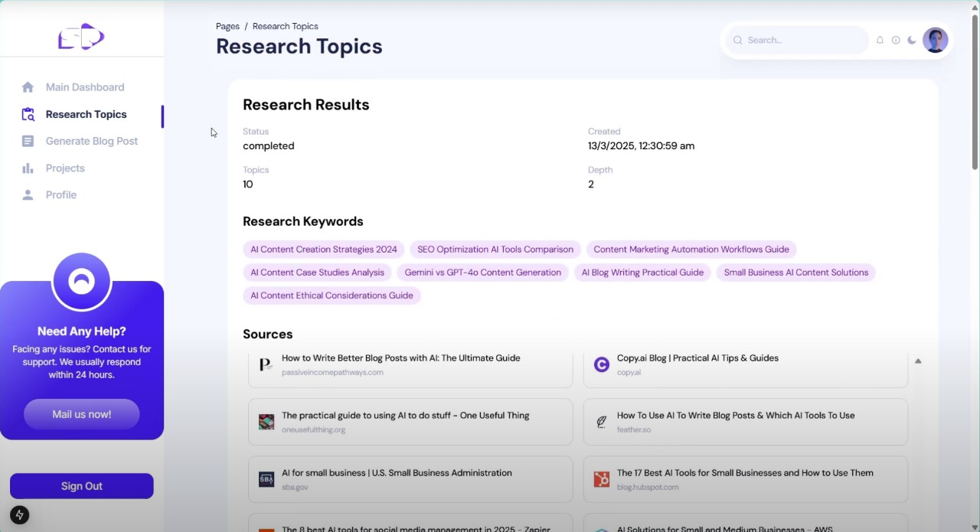
Task: Toggle dark mode with the moon icon
Action: tap(912, 40)
